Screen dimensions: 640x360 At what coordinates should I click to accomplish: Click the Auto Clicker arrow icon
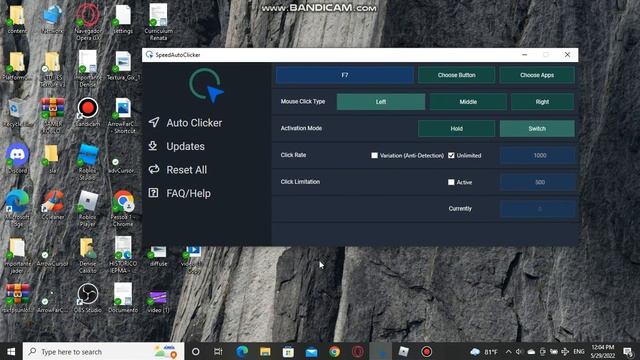click(x=154, y=122)
